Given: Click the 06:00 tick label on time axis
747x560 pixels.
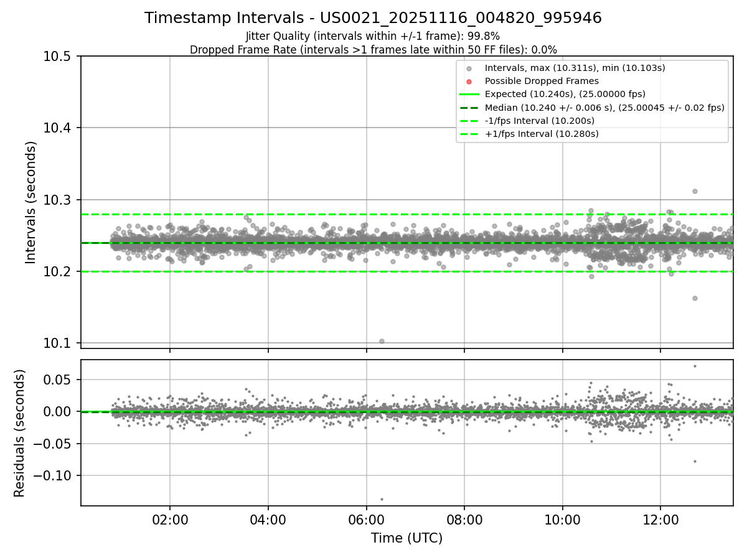Looking at the screenshot, I should 366,520.
